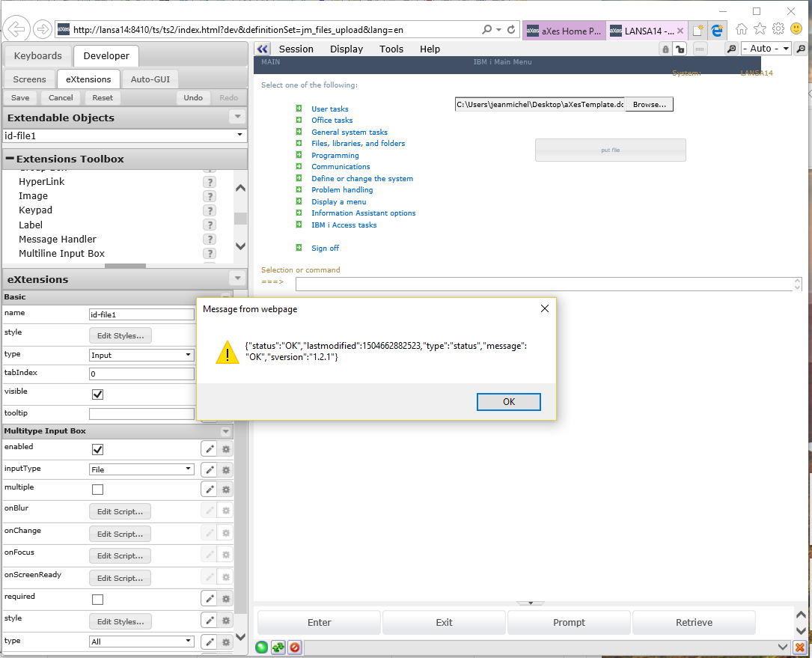The image size is (812, 658).
Task: Toggle the enabled checkbox
Action: click(97, 450)
